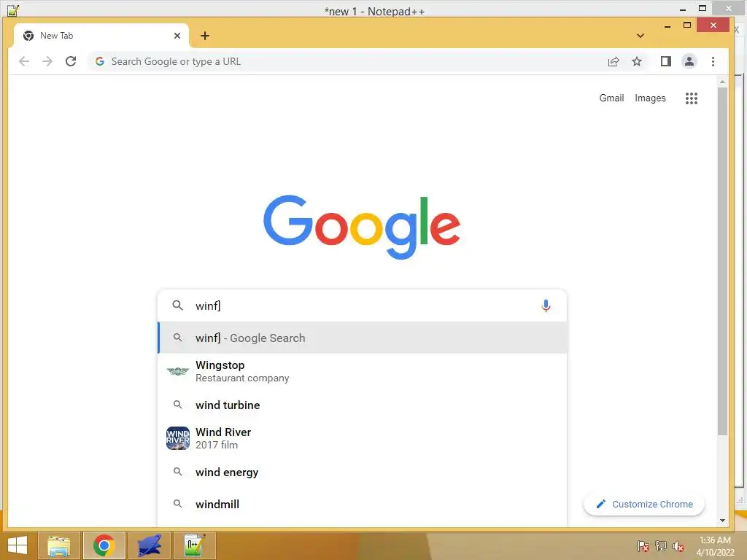Screen dimensions: 747x560
Task: Click the vertical scrollbar thumb
Action: pos(722,261)
